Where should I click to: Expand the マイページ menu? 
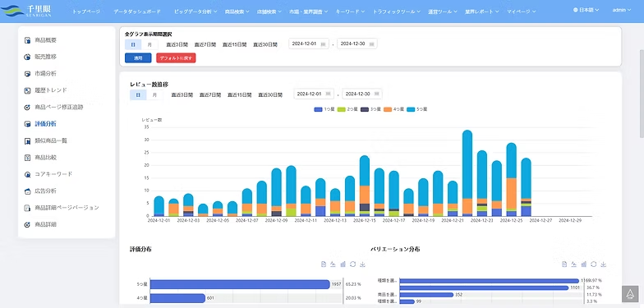(521, 11)
